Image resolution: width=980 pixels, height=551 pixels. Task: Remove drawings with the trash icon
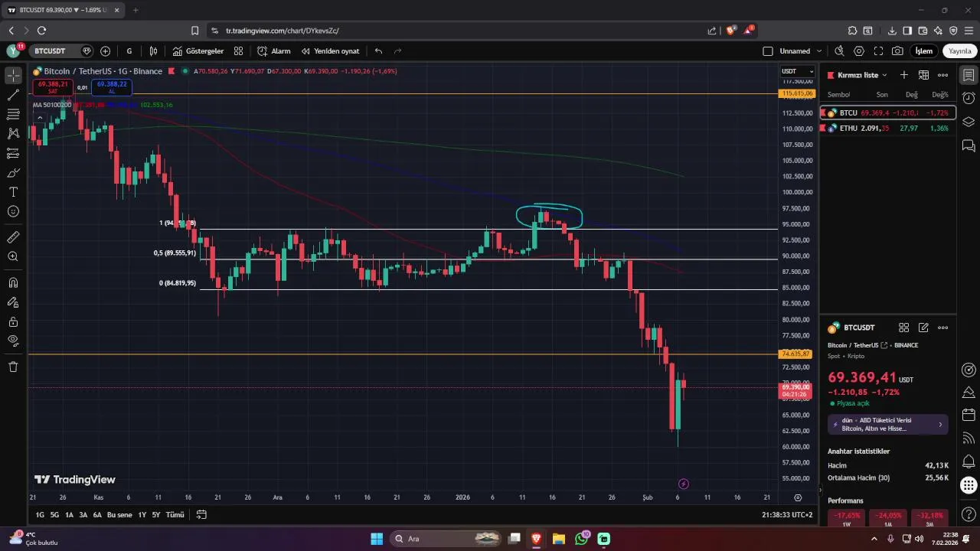click(x=13, y=367)
